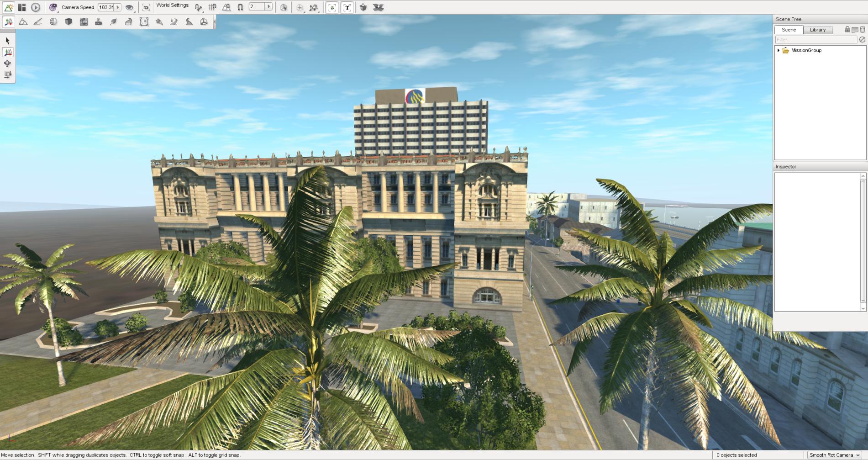Choose the Select arrow tool
The width and height of the screenshot is (868, 460).
tap(7, 41)
